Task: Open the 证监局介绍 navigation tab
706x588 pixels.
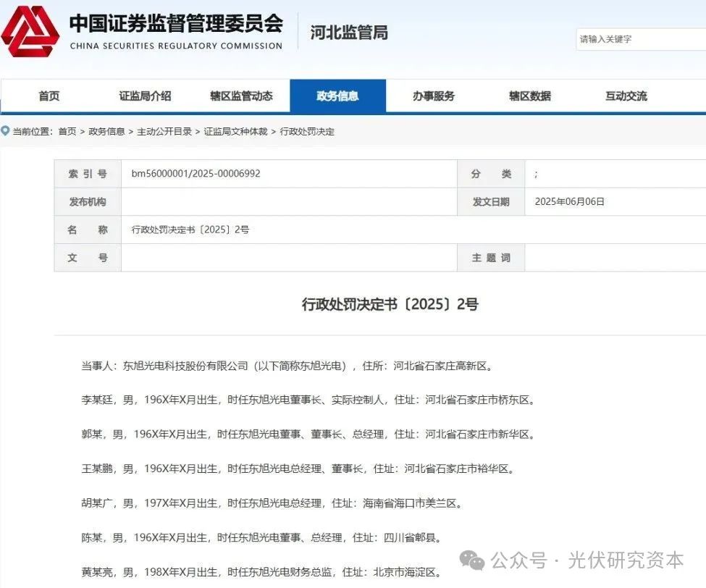Action: point(145,96)
